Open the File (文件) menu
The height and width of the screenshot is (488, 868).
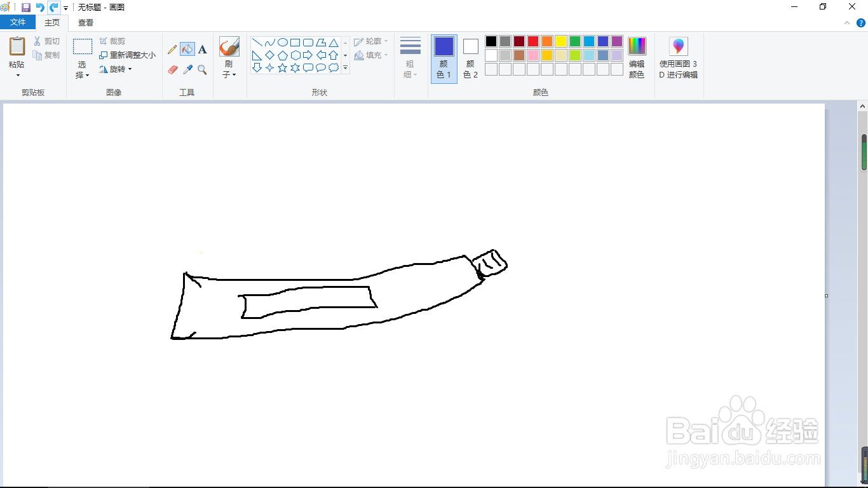pyautogui.click(x=18, y=22)
